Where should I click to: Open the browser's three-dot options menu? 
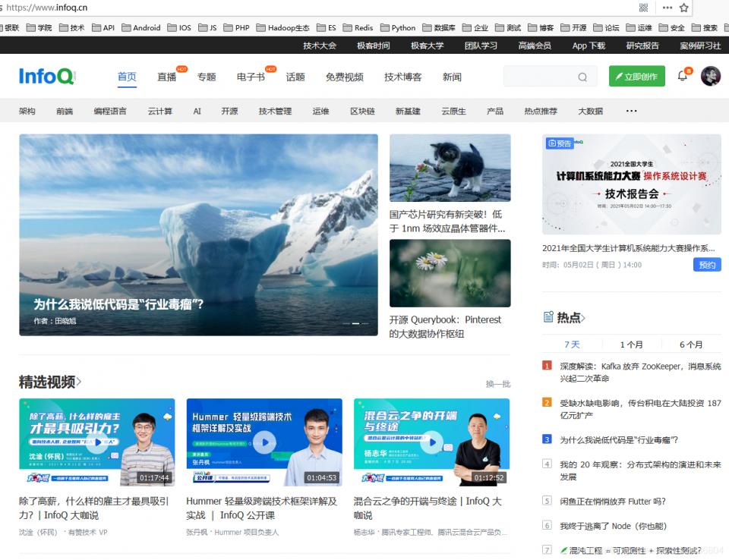pos(666,7)
